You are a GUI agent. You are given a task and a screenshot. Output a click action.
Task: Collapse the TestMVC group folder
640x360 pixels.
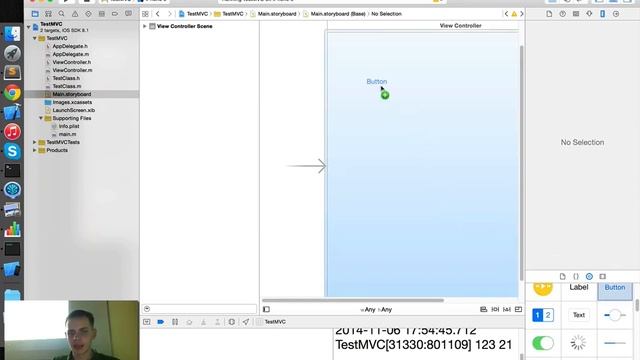35,38
